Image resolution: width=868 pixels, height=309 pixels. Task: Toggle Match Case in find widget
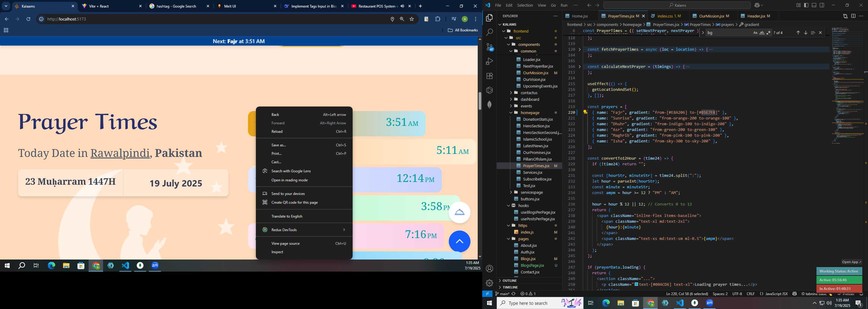pyautogui.click(x=755, y=33)
